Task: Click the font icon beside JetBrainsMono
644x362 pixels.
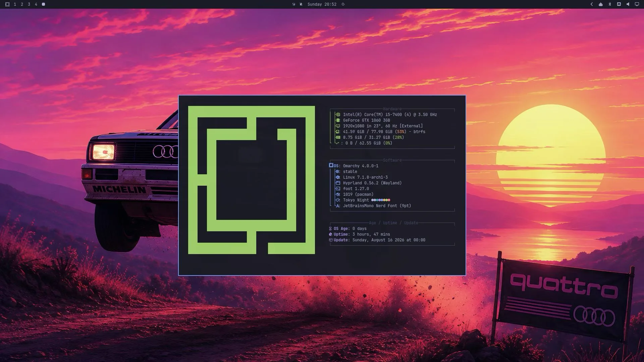Action: tap(338, 206)
